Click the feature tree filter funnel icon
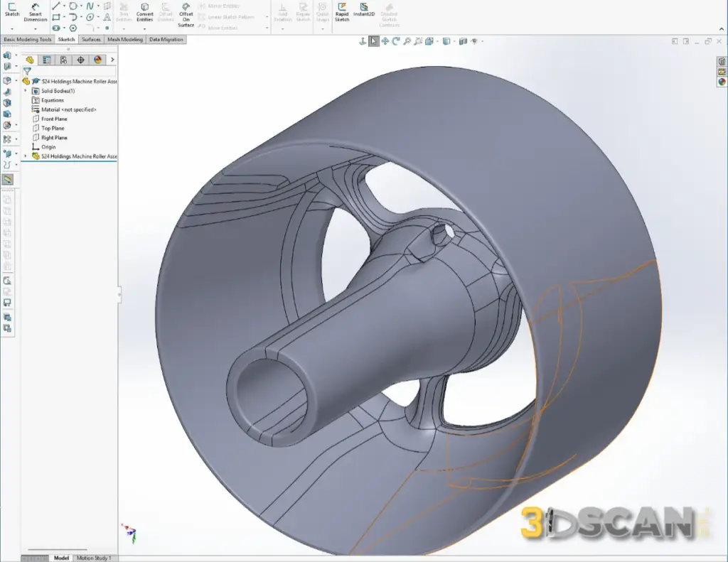This screenshot has width=728, height=562. coord(27,71)
